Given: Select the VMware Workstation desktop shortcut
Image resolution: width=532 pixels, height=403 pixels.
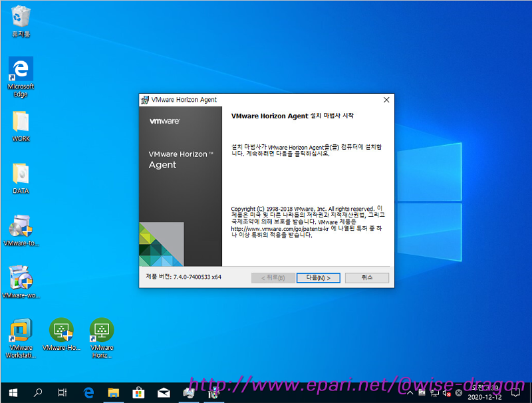Looking at the screenshot, I should 21,338.
